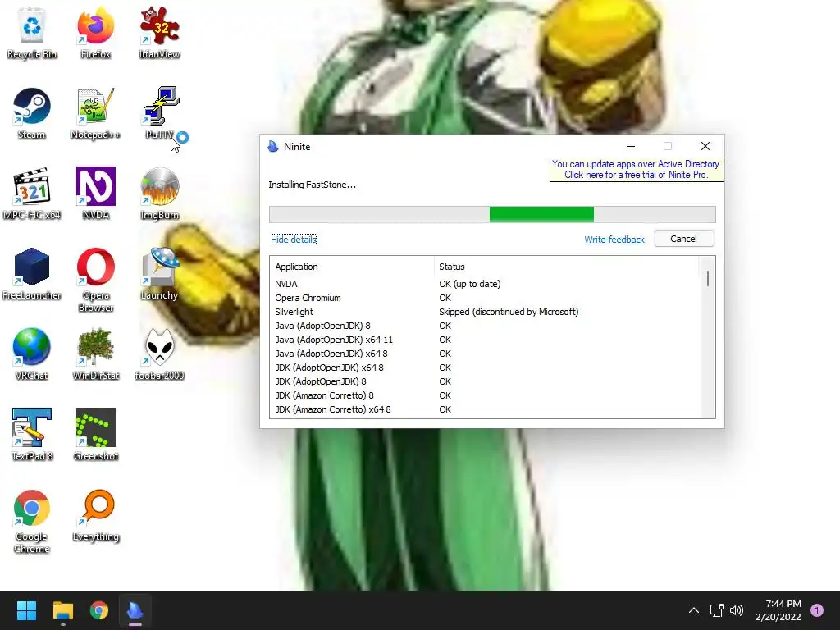The width and height of the screenshot is (840, 630).
Task: Select the Opera Browser desktop shortcut
Action: click(x=95, y=280)
